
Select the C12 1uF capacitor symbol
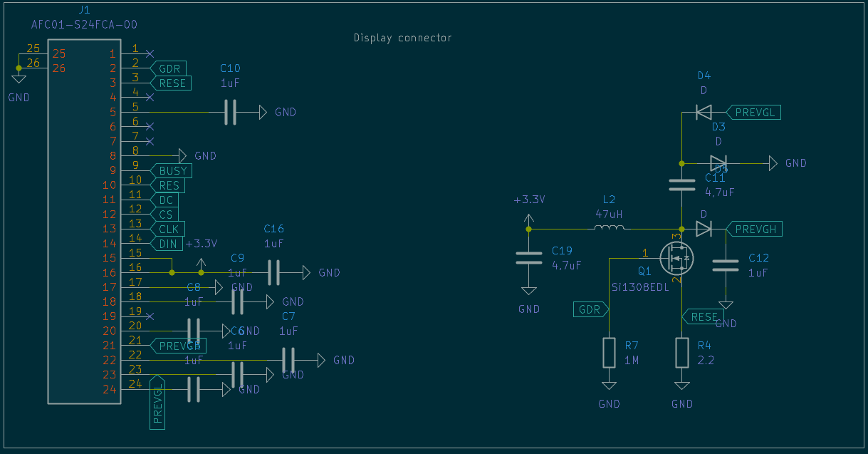pos(726,265)
